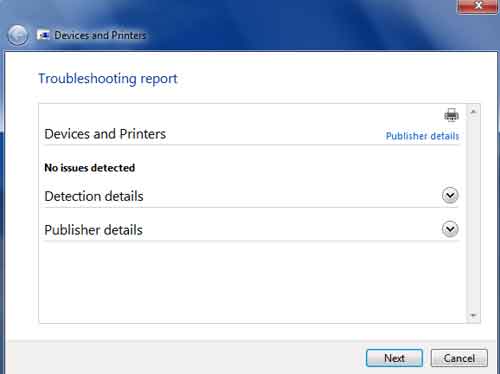The height and width of the screenshot is (374, 500).
Task: Open the blue Publisher details link
Action: coord(422,136)
